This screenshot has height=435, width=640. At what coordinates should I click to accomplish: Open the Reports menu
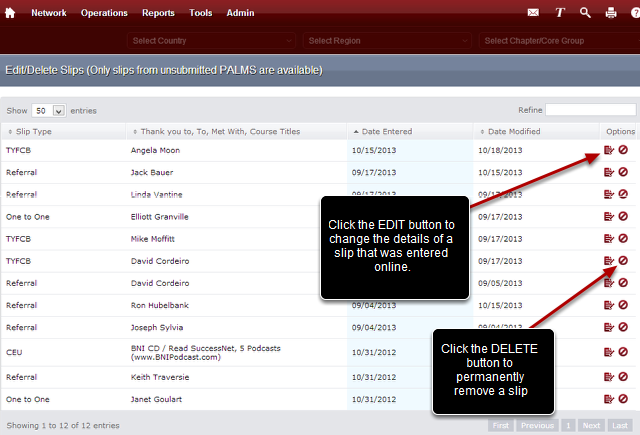coord(158,13)
